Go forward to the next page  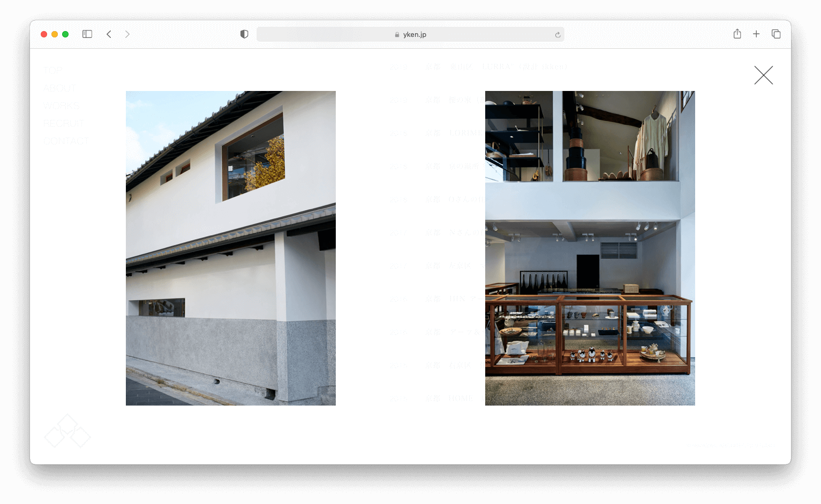click(127, 34)
